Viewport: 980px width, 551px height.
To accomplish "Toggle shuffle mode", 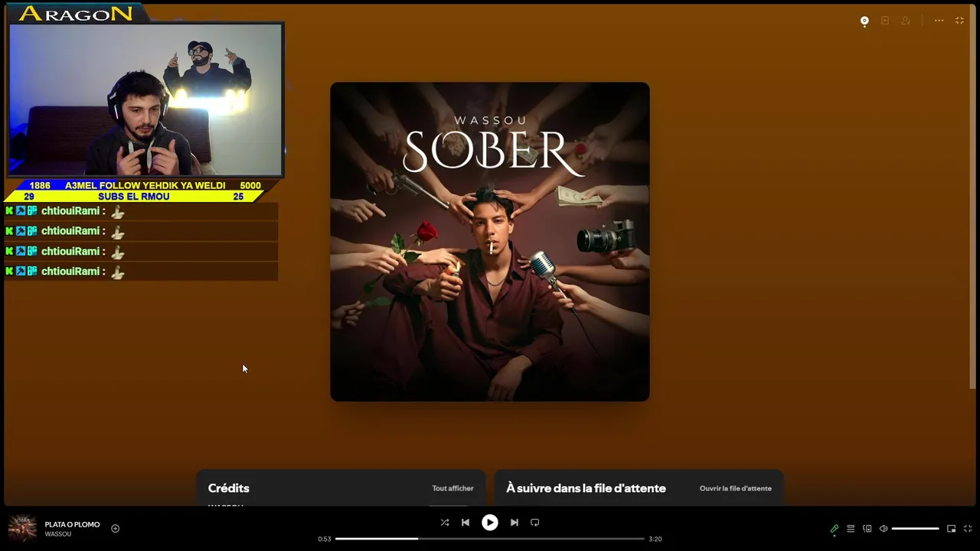I will [445, 523].
